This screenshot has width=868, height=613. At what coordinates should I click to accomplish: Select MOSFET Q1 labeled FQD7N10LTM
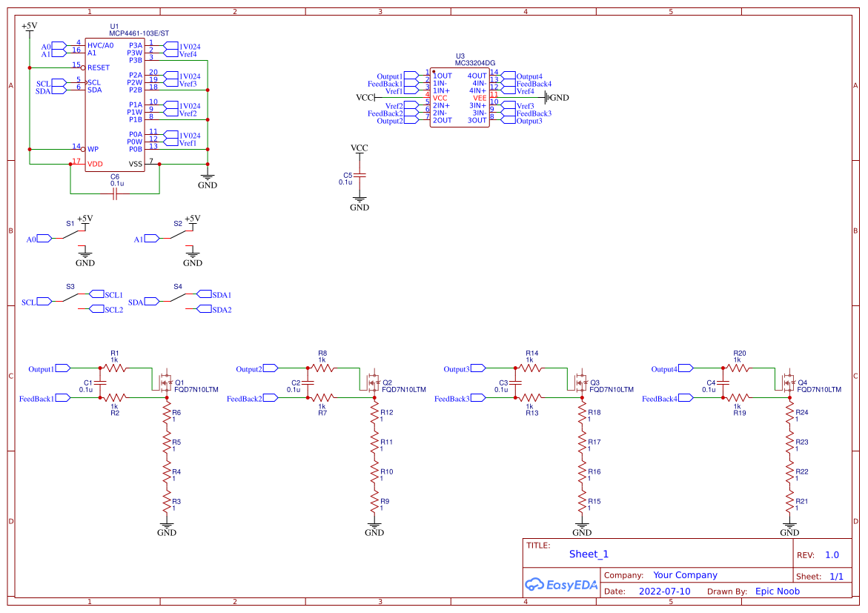coord(165,383)
